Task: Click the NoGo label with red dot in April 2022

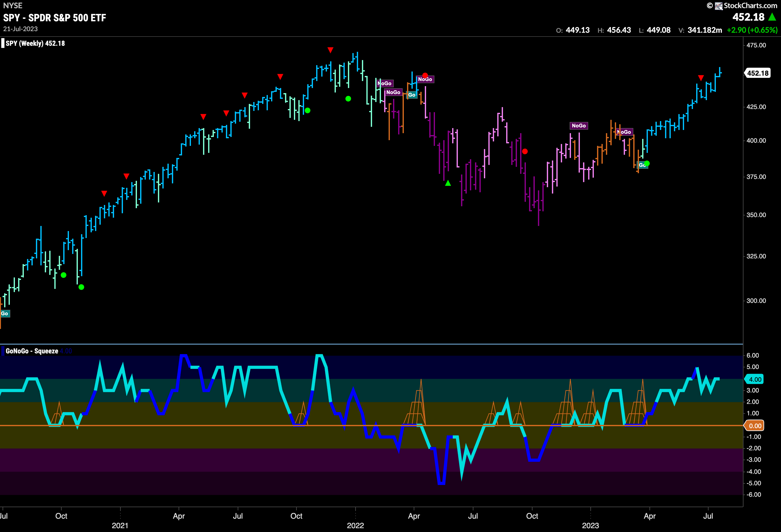Action: click(x=425, y=79)
